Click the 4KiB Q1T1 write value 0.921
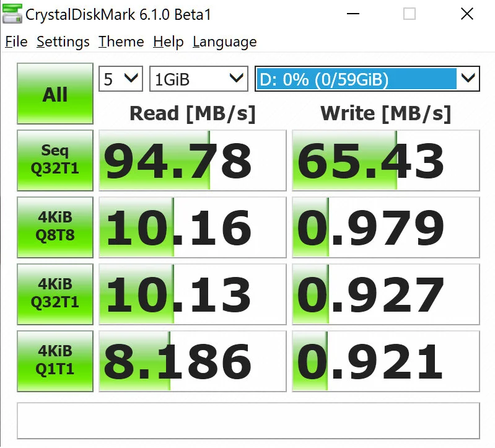The image size is (495, 448). tap(385, 361)
